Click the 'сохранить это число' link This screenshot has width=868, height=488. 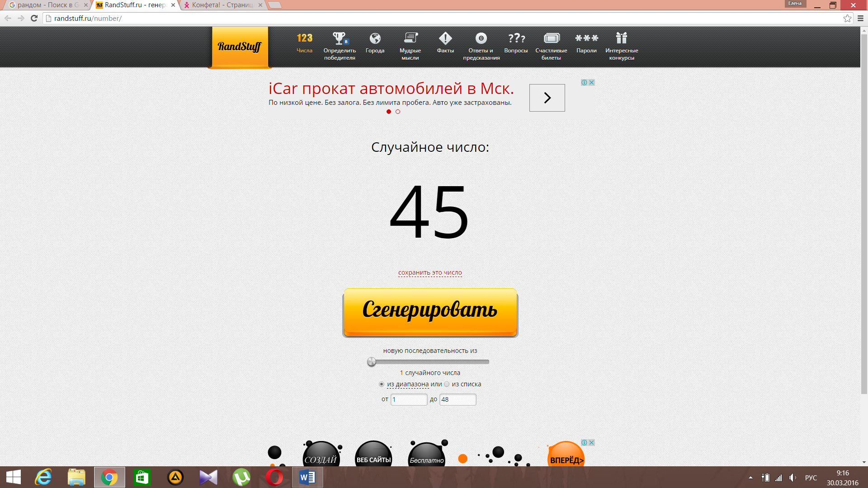430,273
